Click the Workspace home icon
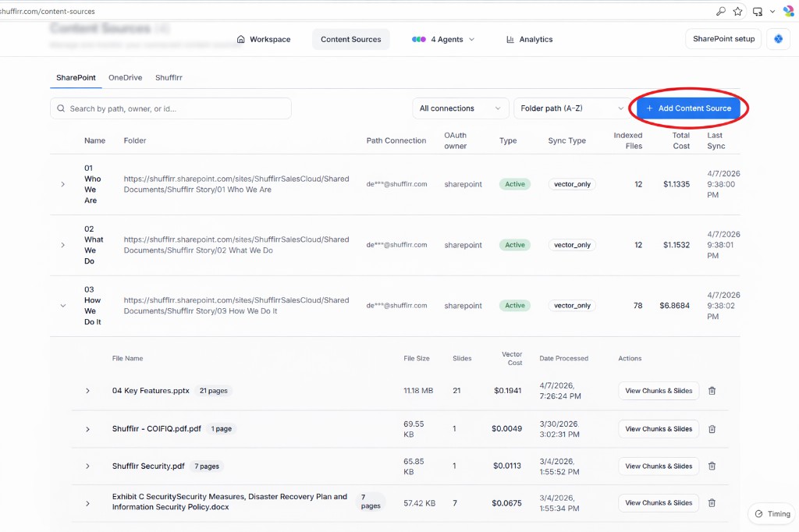 click(242, 39)
